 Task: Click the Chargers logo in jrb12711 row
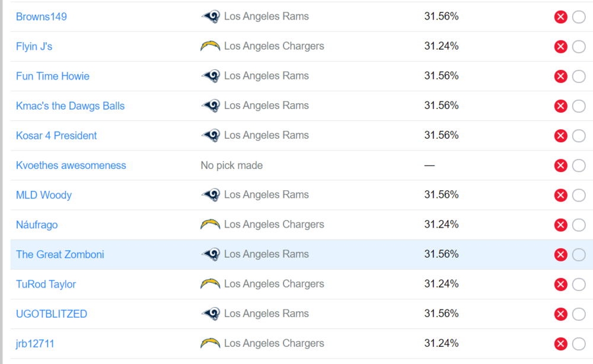click(x=211, y=343)
